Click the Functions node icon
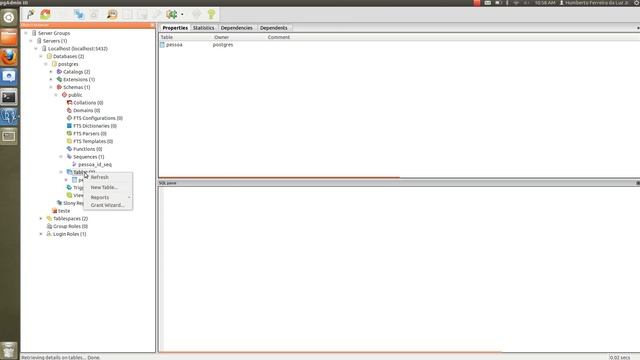 point(69,149)
